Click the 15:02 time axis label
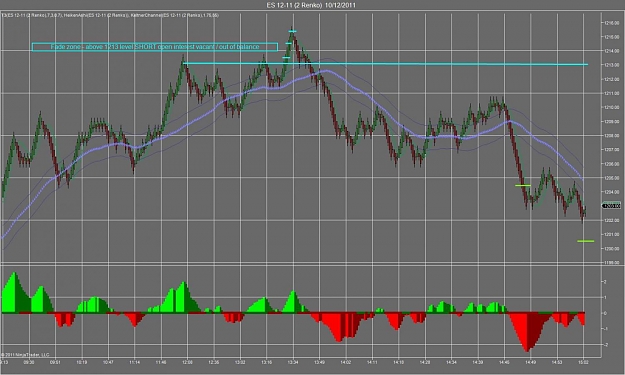Image resolution: width=625 pixels, height=375 pixels. [x=584, y=362]
